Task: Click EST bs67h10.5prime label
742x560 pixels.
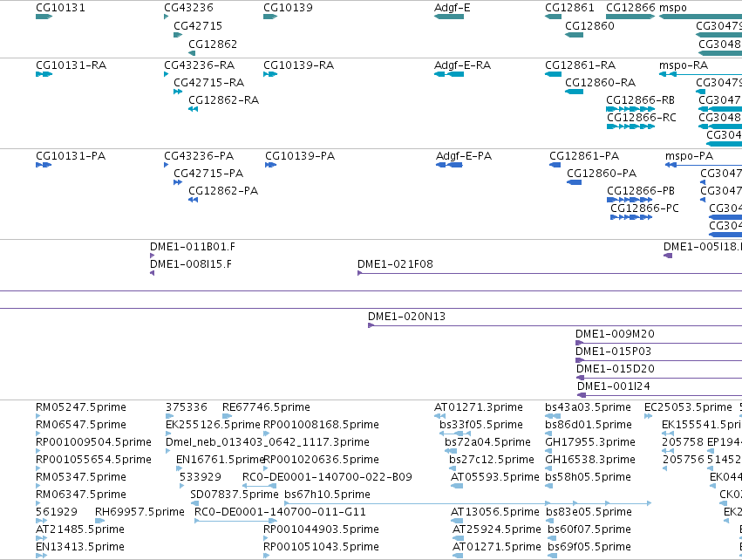Action: [x=328, y=495]
